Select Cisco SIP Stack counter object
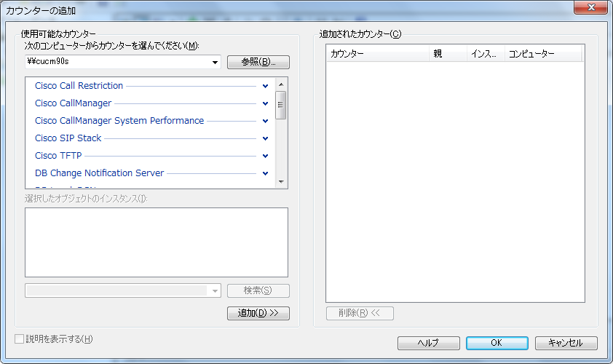This screenshot has height=364, width=613. [x=68, y=138]
